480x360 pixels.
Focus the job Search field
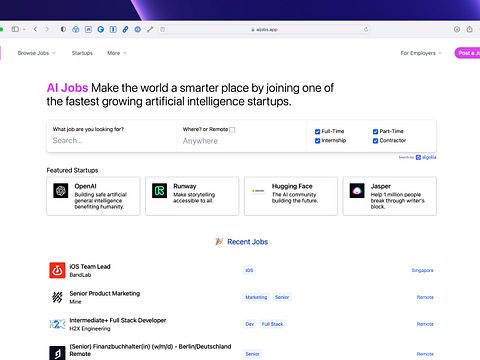(112, 141)
